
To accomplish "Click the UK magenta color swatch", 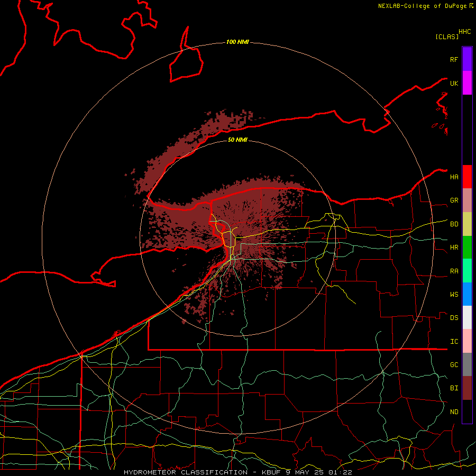I will pyautogui.click(x=467, y=83).
